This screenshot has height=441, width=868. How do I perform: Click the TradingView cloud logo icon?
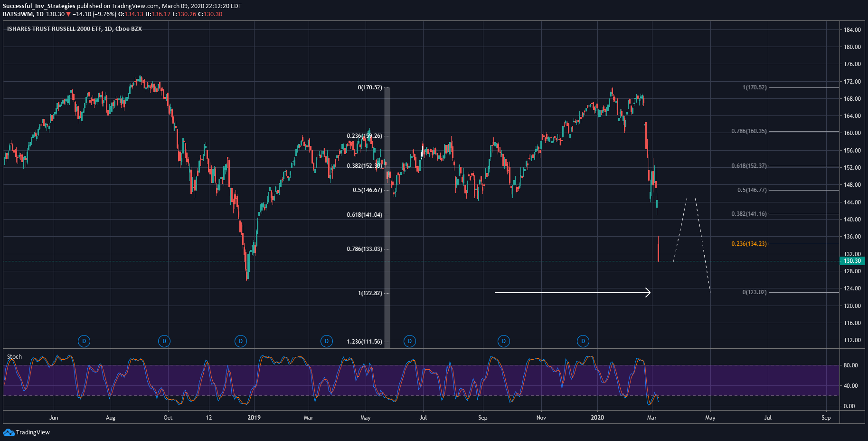[9, 432]
